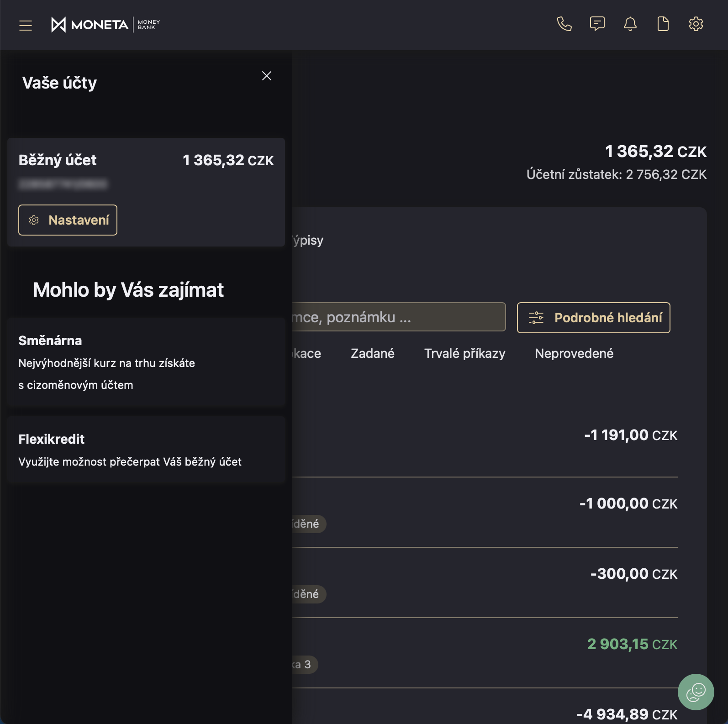
Task: Open the Flexikredit offer card
Action: pyautogui.click(x=146, y=450)
